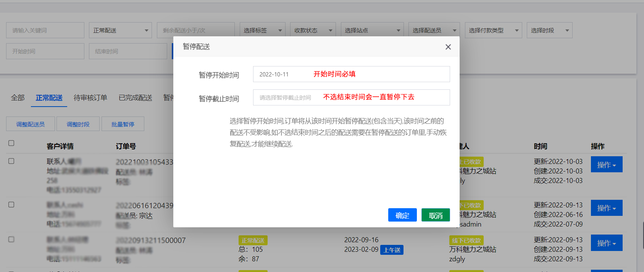Expand the 选择时段 dropdown
Screen dimensions: 644x272
(x=549, y=30)
